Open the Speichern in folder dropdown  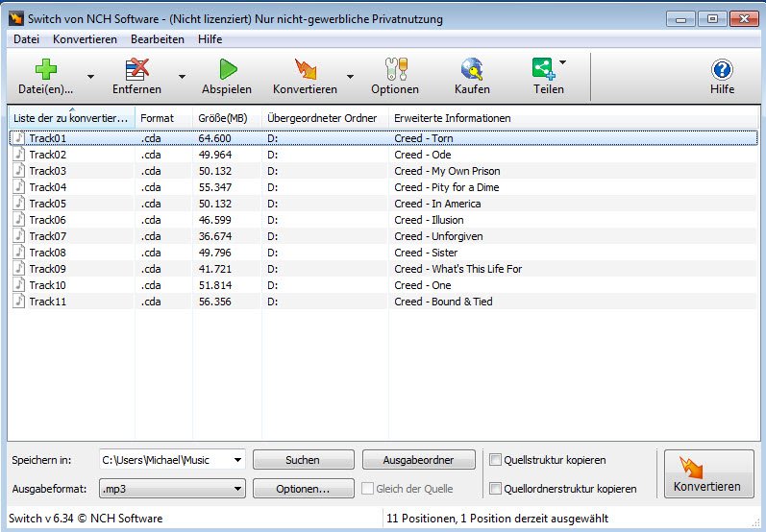237,460
